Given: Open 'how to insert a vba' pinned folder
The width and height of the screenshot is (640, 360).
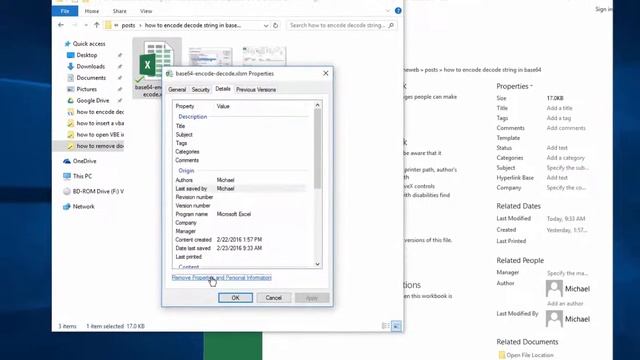Looking at the screenshot, I should tap(100, 123).
